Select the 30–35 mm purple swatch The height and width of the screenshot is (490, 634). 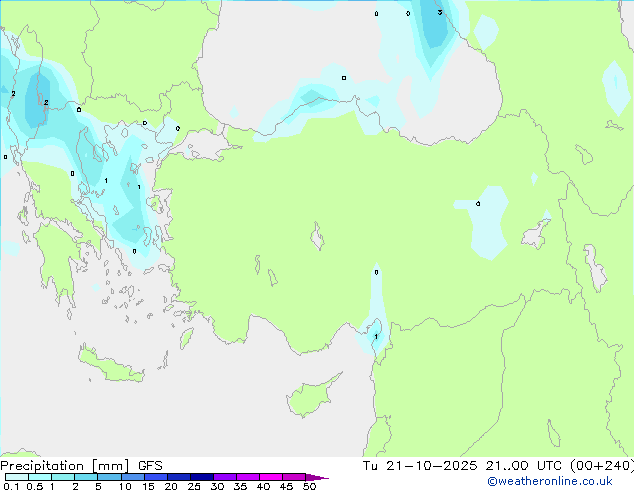(224, 477)
